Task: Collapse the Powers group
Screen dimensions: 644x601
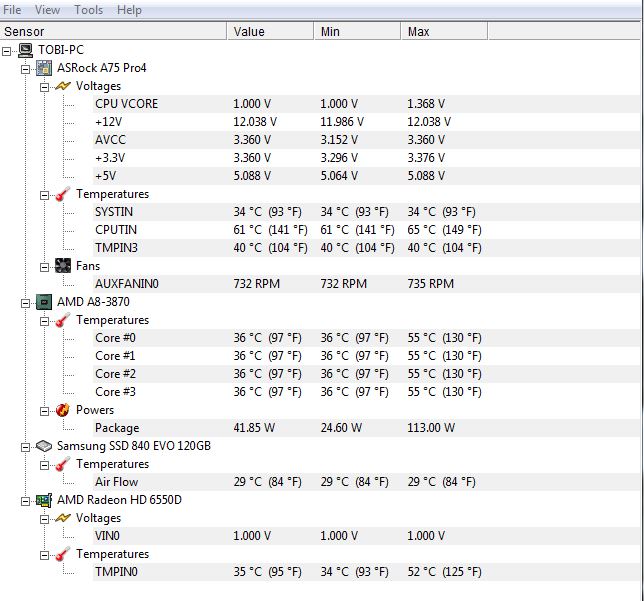Action: pyautogui.click(x=44, y=411)
